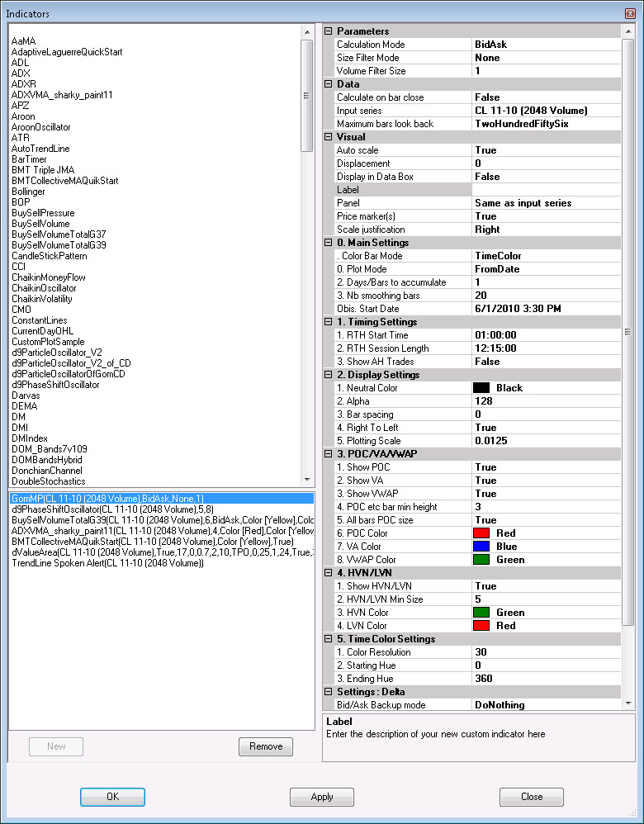Image resolution: width=644 pixels, height=824 pixels.
Task: Click the Neutral Color black swatch
Action: 481,388
